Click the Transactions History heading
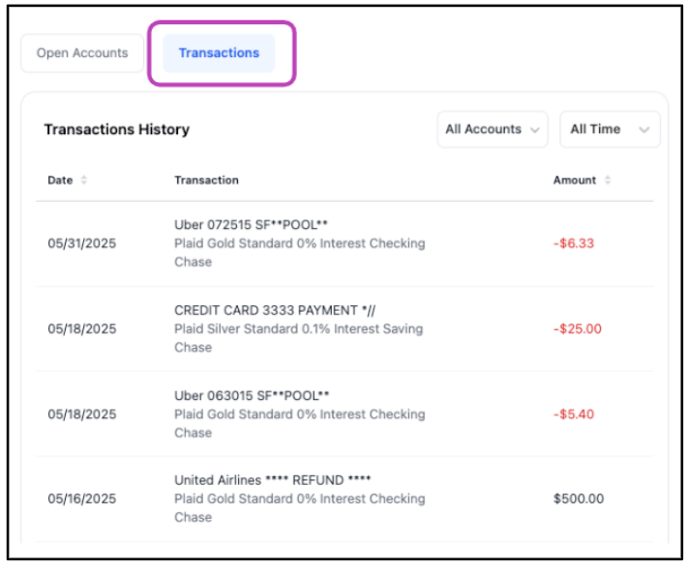 pyautogui.click(x=116, y=129)
